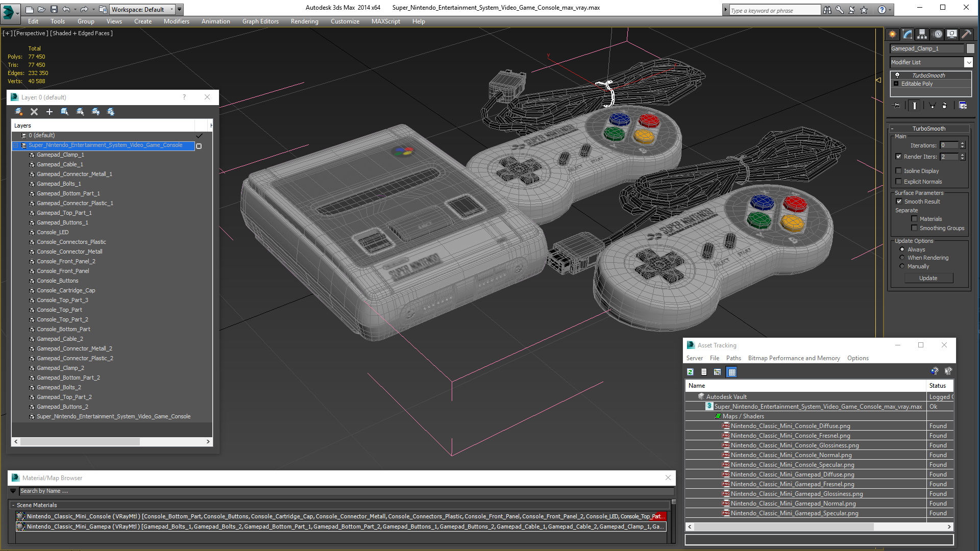980x551 pixels.
Task: Click Refresh icon in Asset Tracking toolbar
Action: (690, 372)
